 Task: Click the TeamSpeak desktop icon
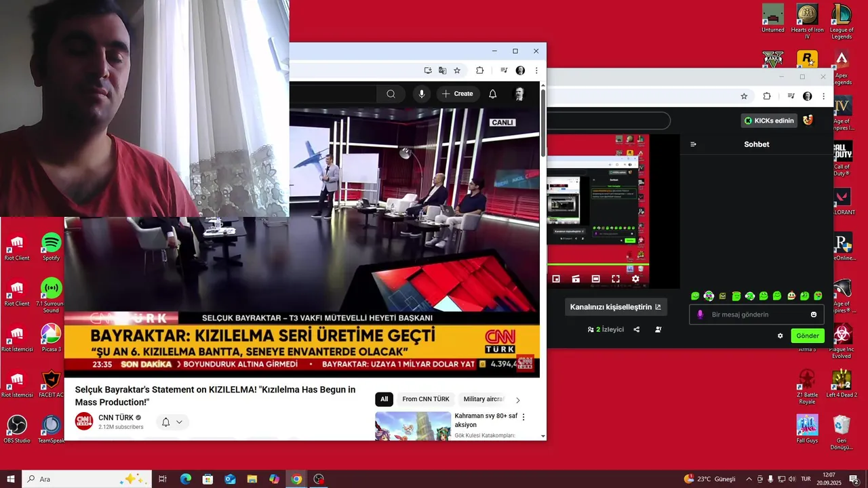(51, 429)
